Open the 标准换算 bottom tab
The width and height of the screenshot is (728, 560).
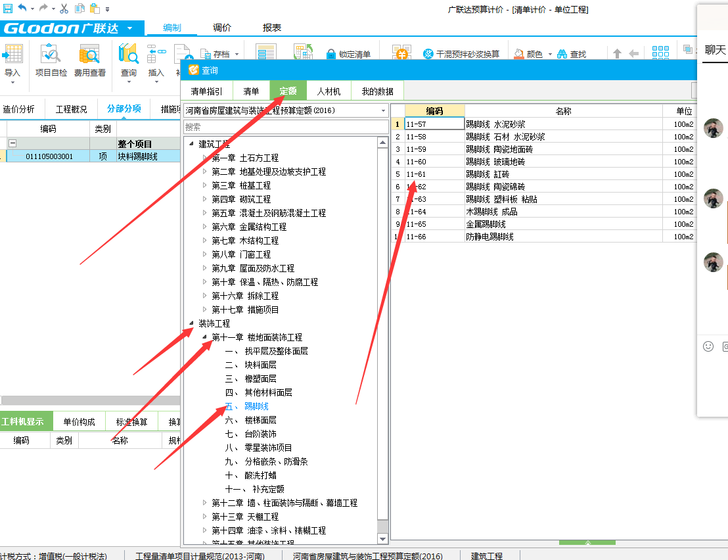tap(131, 421)
